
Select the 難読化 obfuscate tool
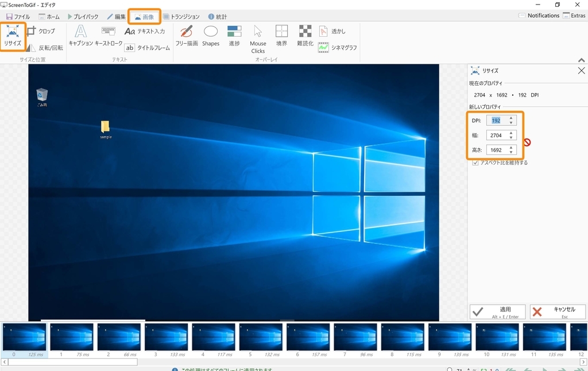pos(305,36)
